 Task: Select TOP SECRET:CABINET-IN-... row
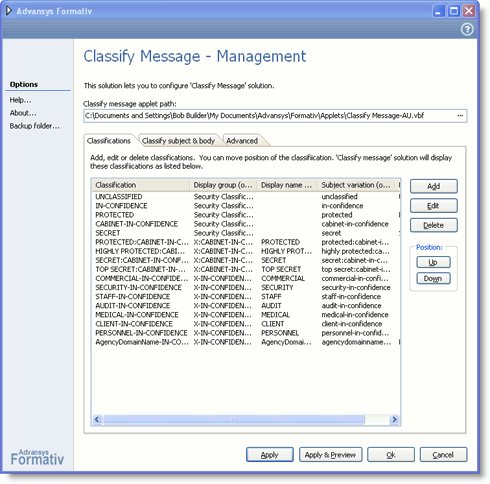(246, 269)
